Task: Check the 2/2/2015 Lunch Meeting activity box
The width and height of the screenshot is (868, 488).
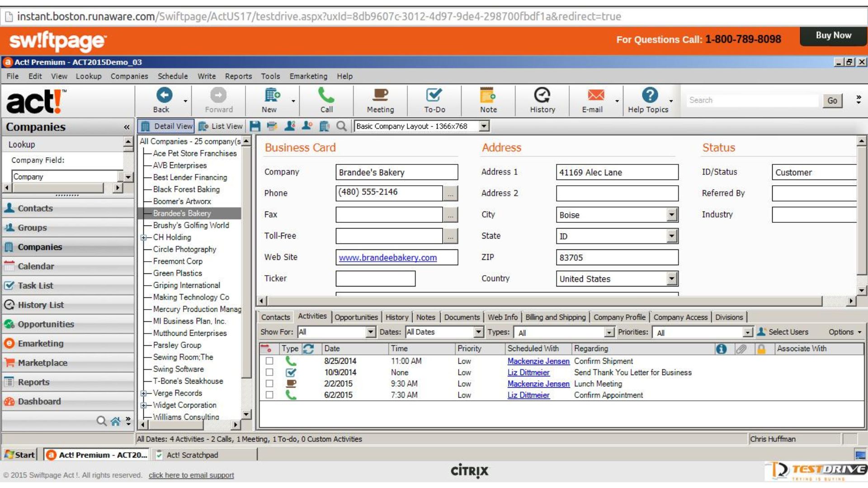Action: pos(269,384)
